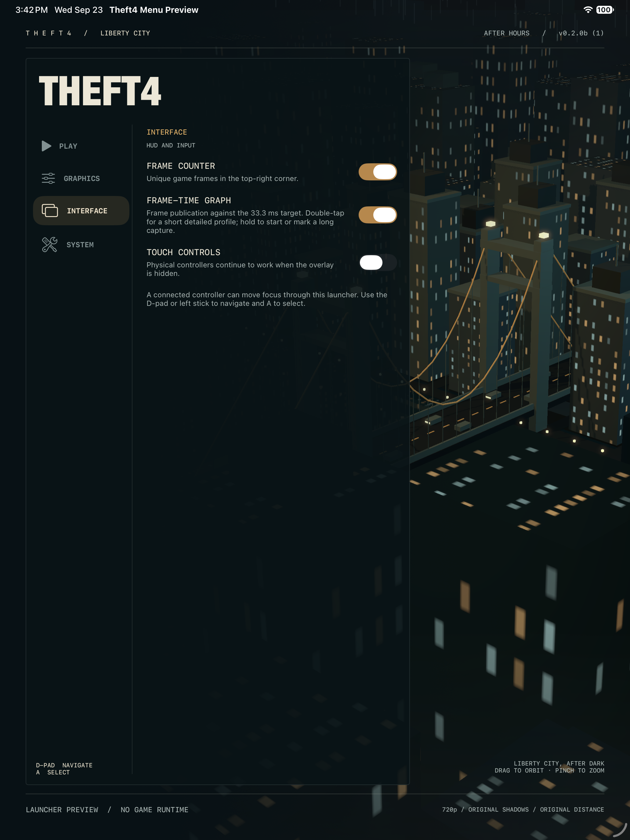Click 'Unique game frames in the top-right corner.'
This screenshot has width=630, height=840.
click(223, 179)
